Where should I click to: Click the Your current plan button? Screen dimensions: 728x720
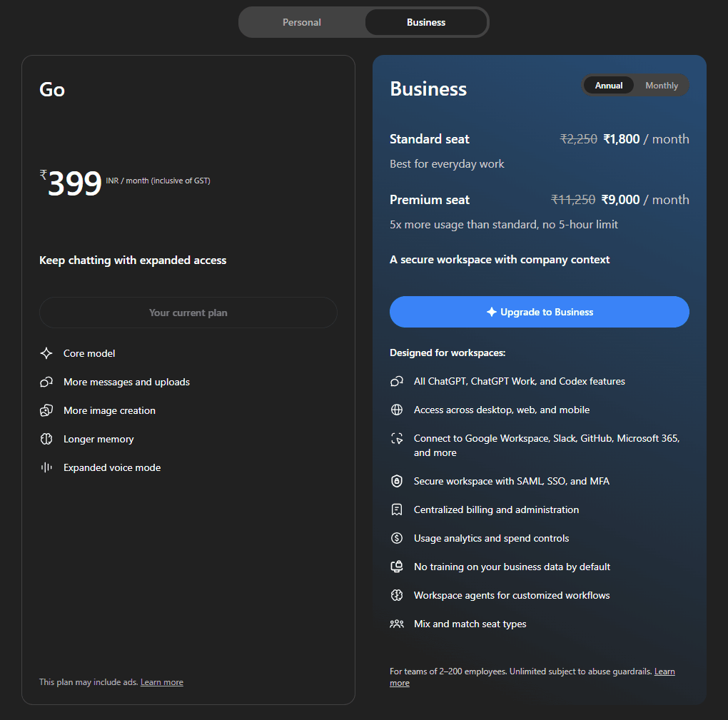pyautogui.click(x=188, y=313)
